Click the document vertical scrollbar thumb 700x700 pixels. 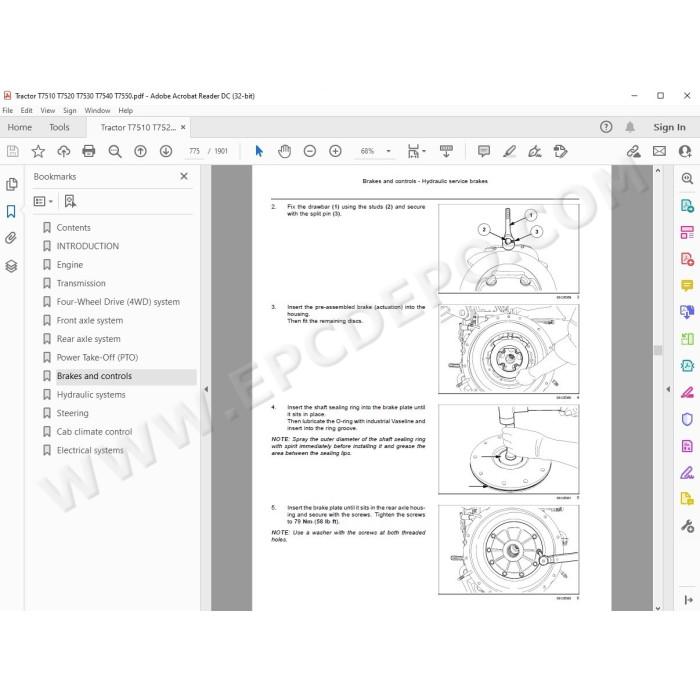[x=658, y=350]
